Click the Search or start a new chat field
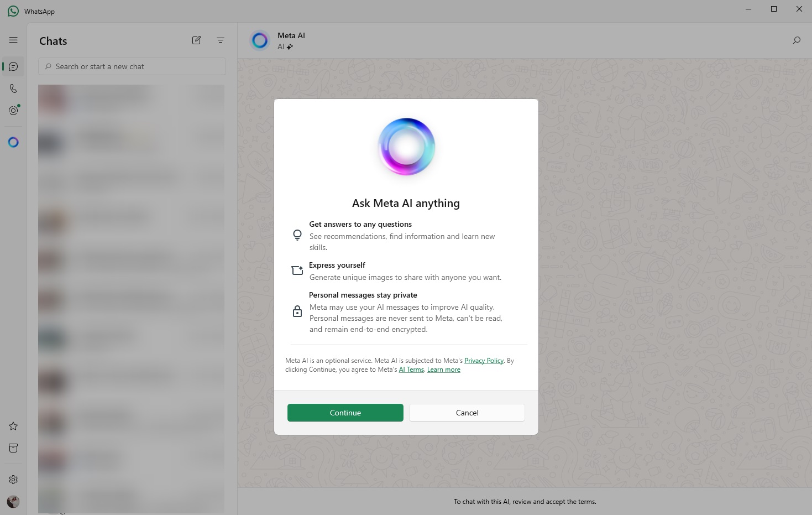 pos(132,66)
